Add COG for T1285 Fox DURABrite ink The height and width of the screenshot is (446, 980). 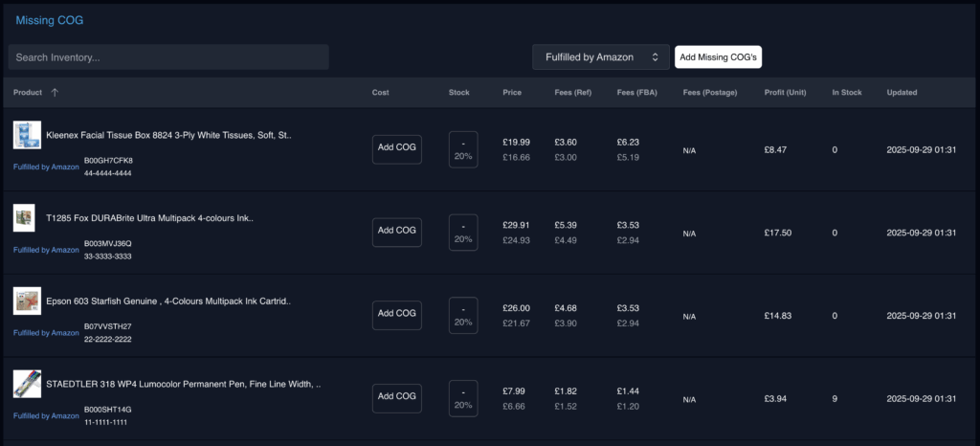[396, 231]
